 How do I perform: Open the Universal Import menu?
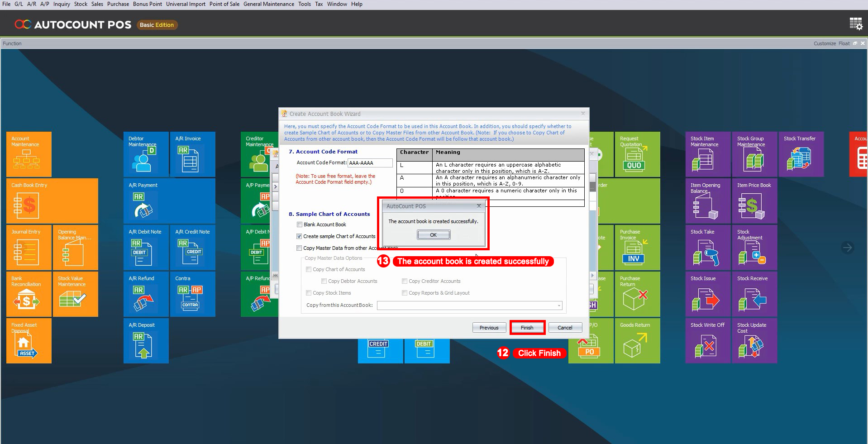pyautogui.click(x=186, y=4)
